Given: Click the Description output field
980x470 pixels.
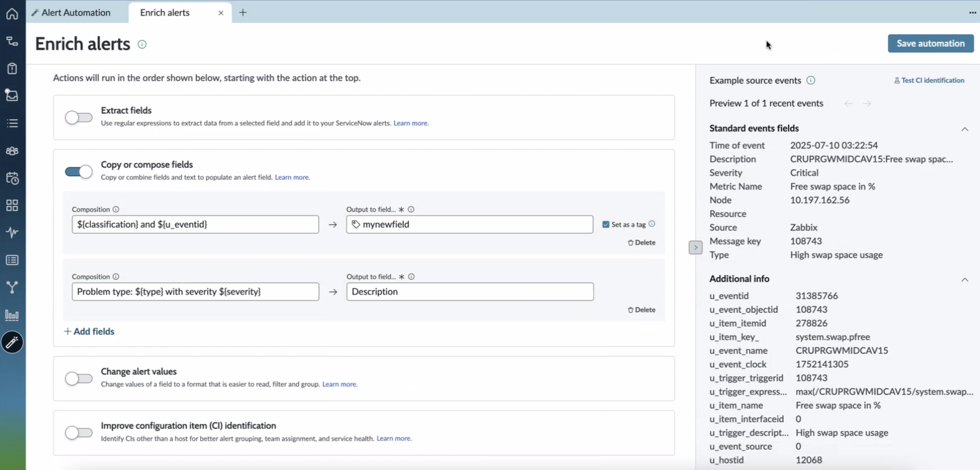Looking at the screenshot, I should (x=470, y=292).
